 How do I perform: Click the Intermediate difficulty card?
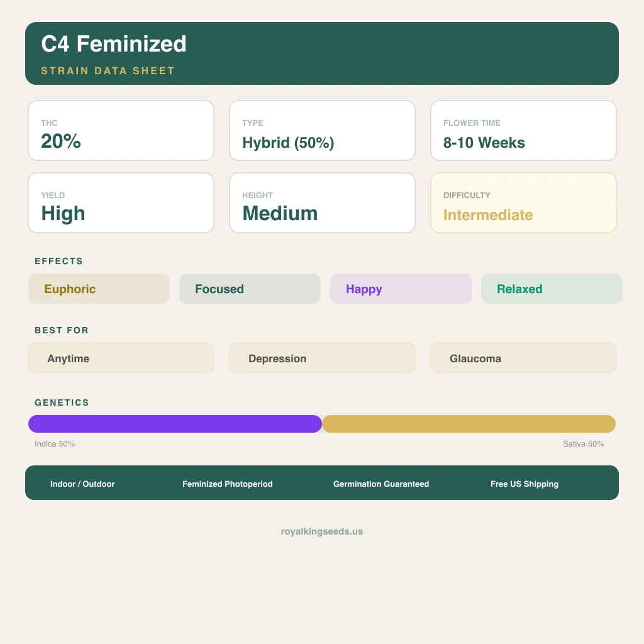tap(523, 203)
